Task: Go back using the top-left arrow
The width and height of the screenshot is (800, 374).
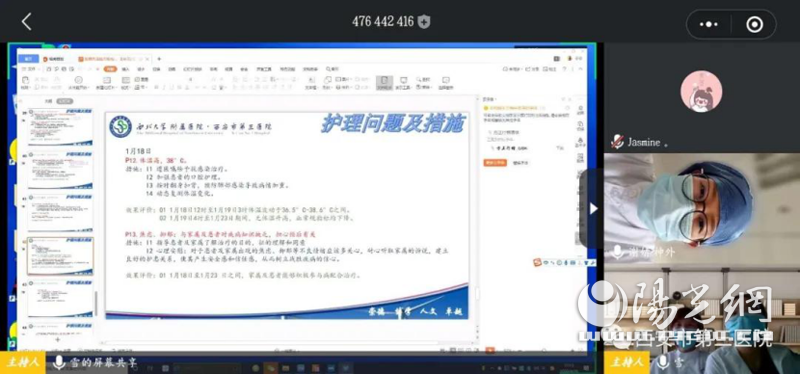Action: coord(27,22)
